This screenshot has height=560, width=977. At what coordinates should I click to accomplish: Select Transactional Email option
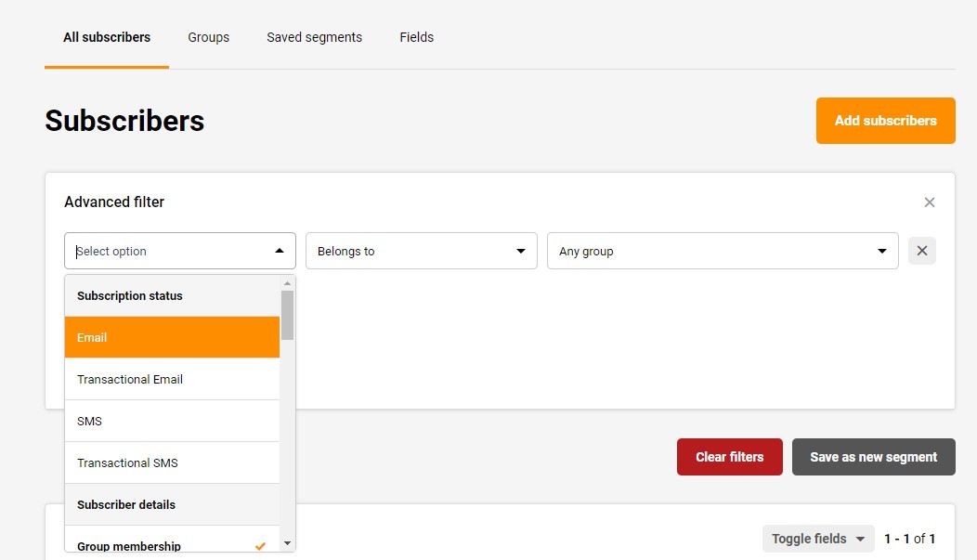click(172, 379)
